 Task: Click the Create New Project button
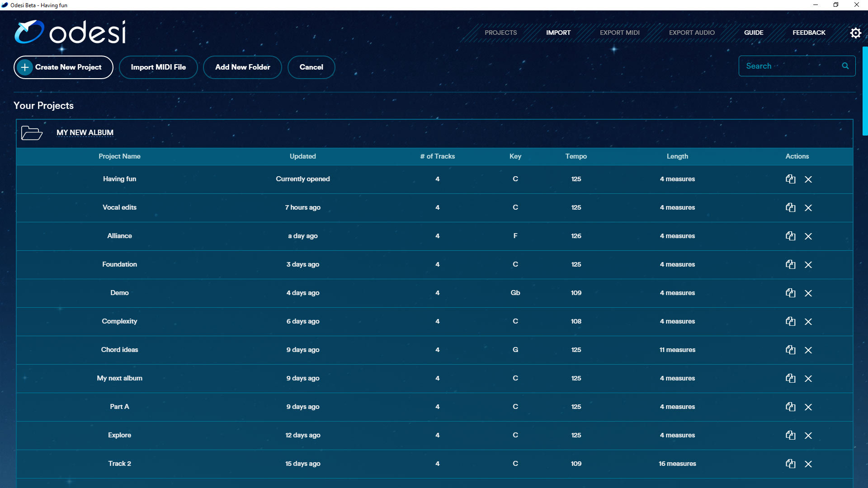(x=63, y=67)
